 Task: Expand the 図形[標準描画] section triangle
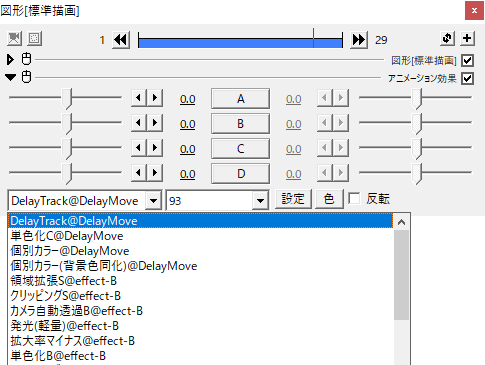10,60
